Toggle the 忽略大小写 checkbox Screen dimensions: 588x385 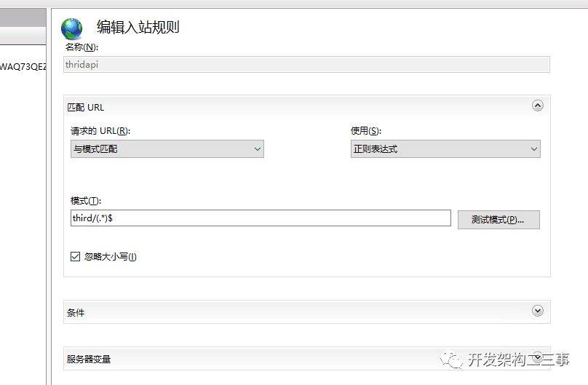[x=76, y=256]
